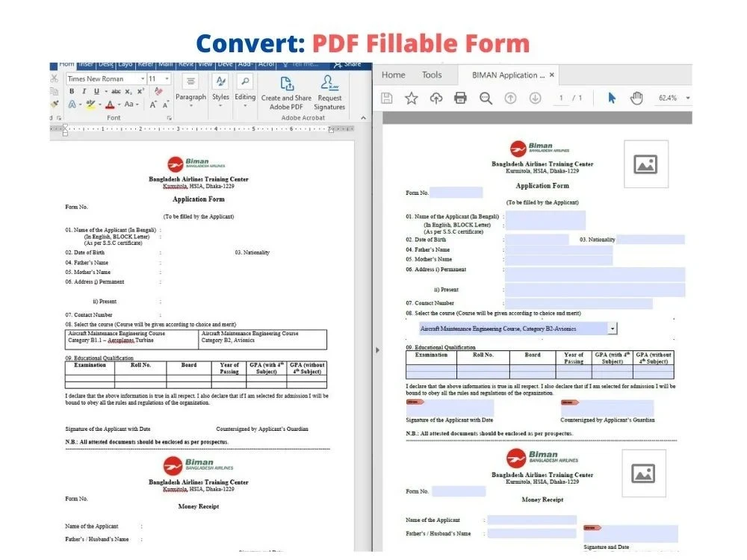Click the Contact Number field in PDF

(578, 303)
